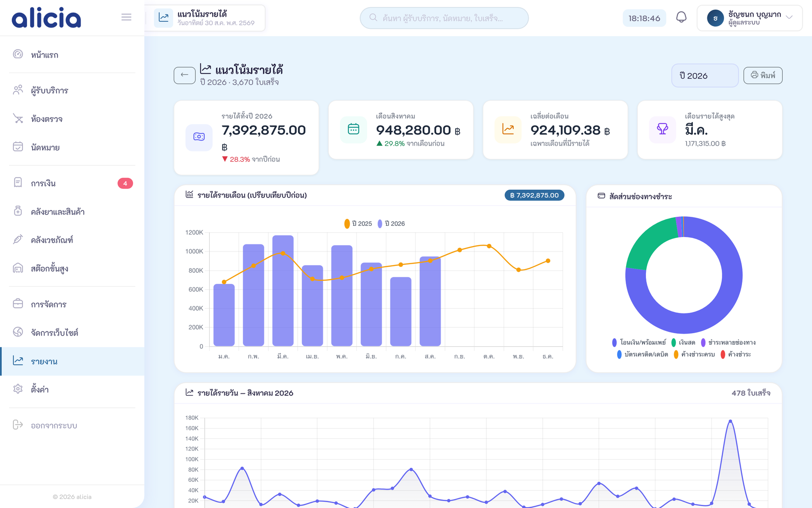Click the การจัดการ briefcase icon
The width and height of the screenshot is (812, 508).
(x=18, y=303)
